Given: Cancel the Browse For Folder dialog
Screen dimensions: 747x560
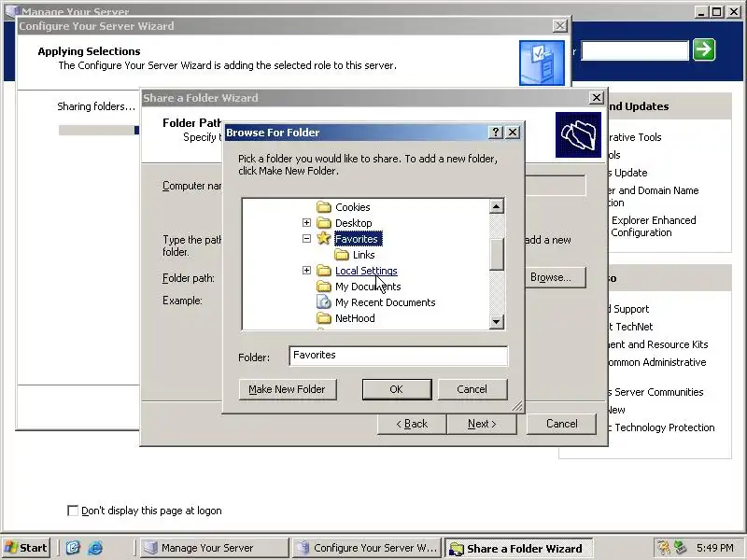Looking at the screenshot, I should coord(472,389).
